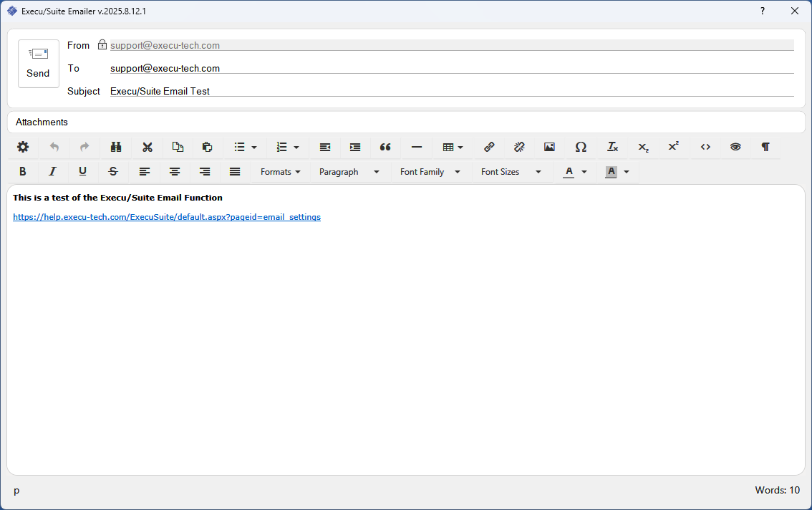Screen dimensions: 812x510
Task: Click the bold test message line
Action: [x=117, y=198]
